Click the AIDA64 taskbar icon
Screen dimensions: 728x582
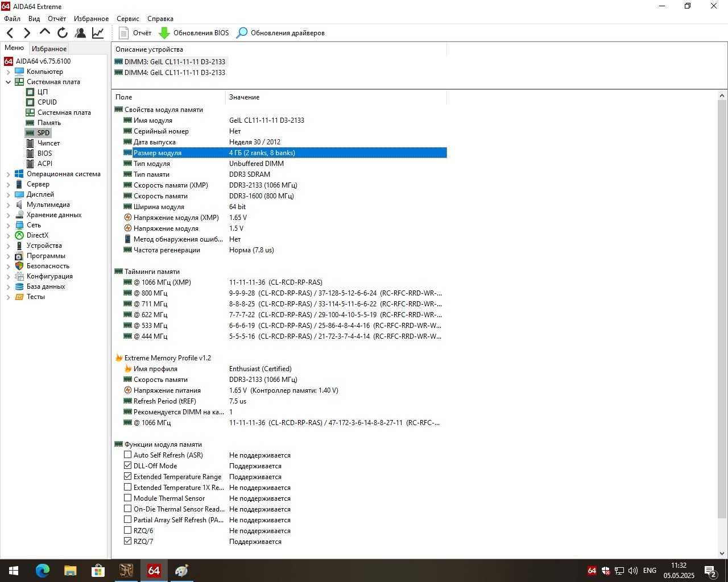pyautogui.click(x=154, y=570)
